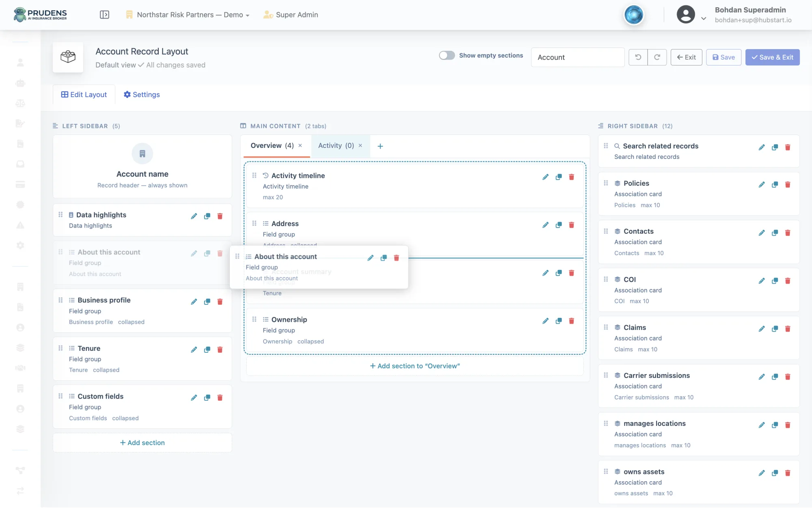Delete the COI association card
Image resolution: width=812 pixels, height=508 pixels.
(788, 280)
